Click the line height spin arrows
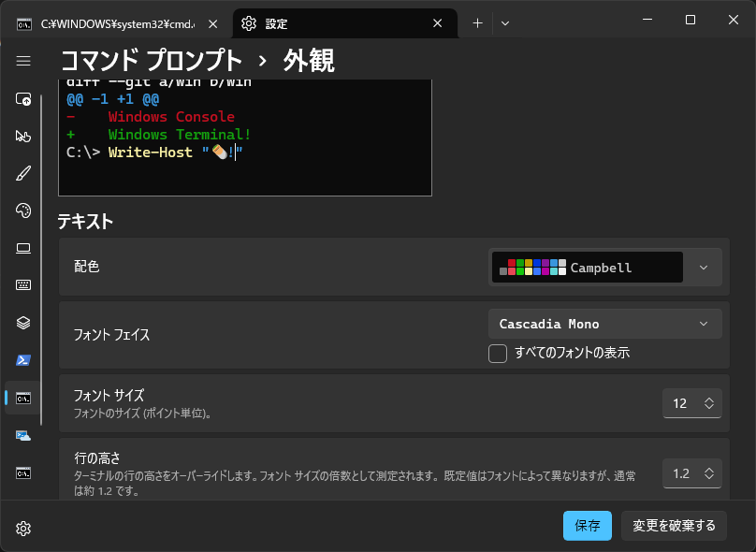Screen dimensions: 756x552 click(709, 473)
